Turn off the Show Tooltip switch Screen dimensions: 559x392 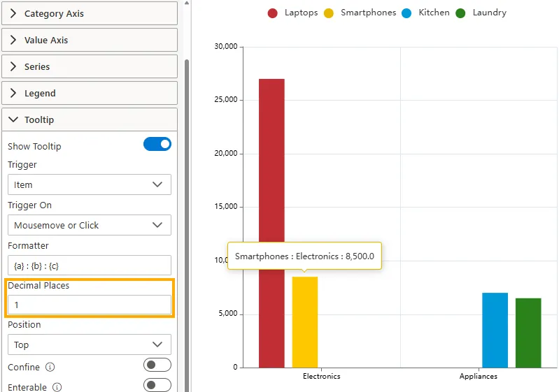(157, 145)
